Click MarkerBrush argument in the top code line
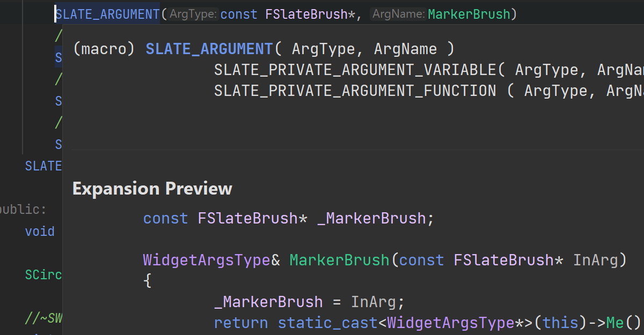This screenshot has height=335, width=644. 469,14
